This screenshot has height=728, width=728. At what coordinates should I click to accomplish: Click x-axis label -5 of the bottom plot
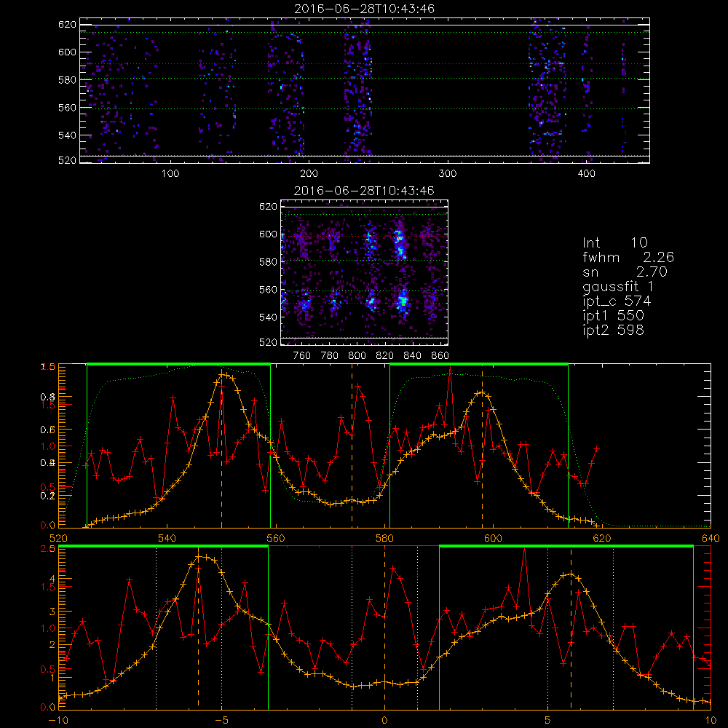pyautogui.click(x=221, y=721)
